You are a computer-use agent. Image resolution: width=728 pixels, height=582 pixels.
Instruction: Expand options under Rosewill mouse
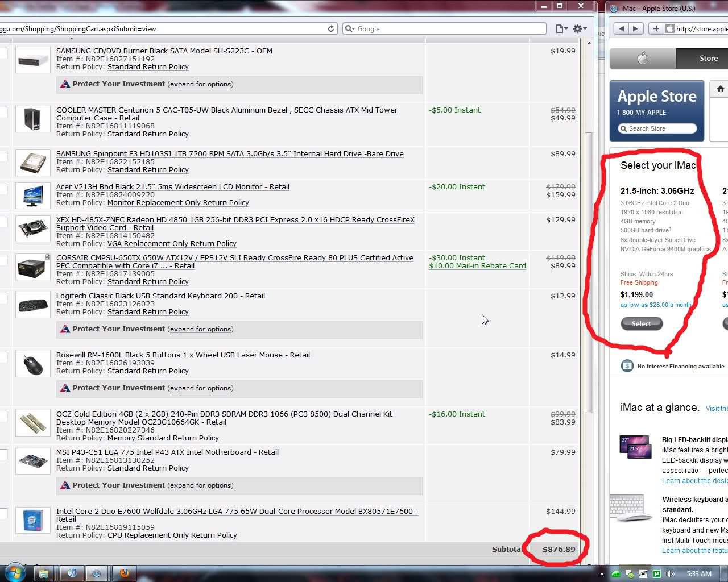(x=201, y=388)
